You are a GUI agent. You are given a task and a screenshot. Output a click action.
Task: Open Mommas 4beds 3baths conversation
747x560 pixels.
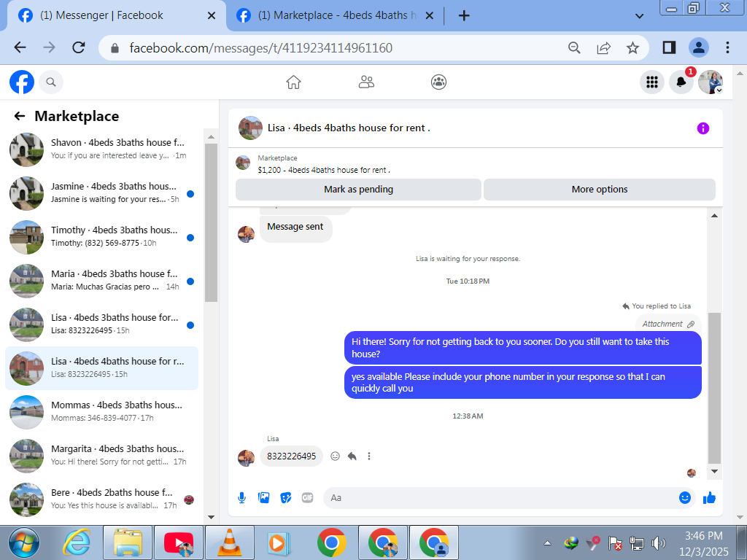(x=101, y=413)
